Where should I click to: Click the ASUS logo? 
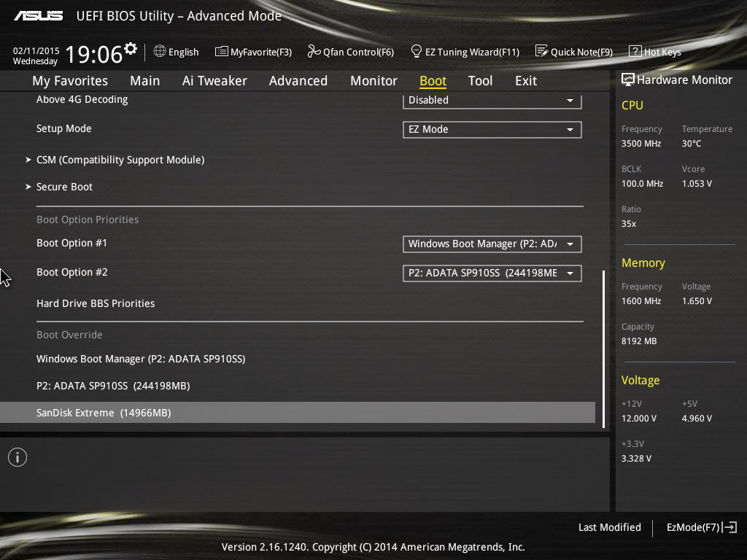(x=38, y=16)
